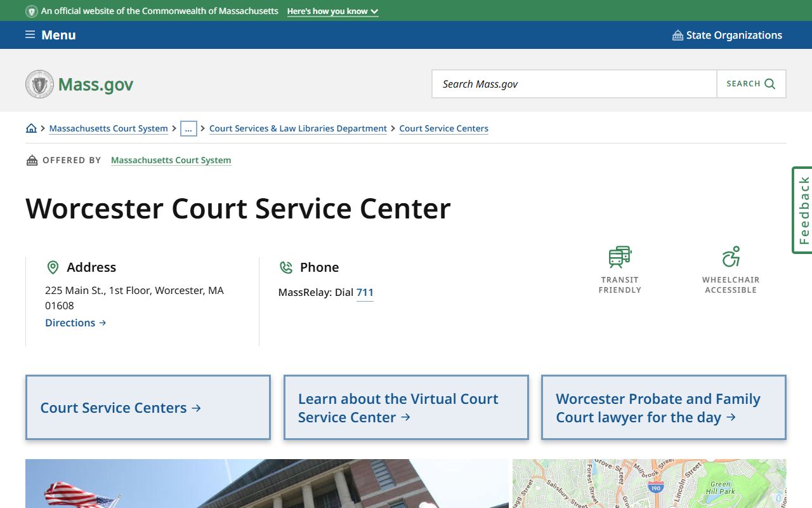Image resolution: width=812 pixels, height=508 pixels.
Task: Click the Address location pin icon
Action: (53, 267)
